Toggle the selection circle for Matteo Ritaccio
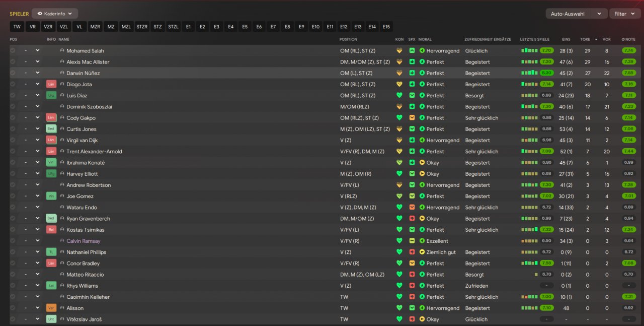The width and height of the screenshot is (644, 326). [13, 275]
